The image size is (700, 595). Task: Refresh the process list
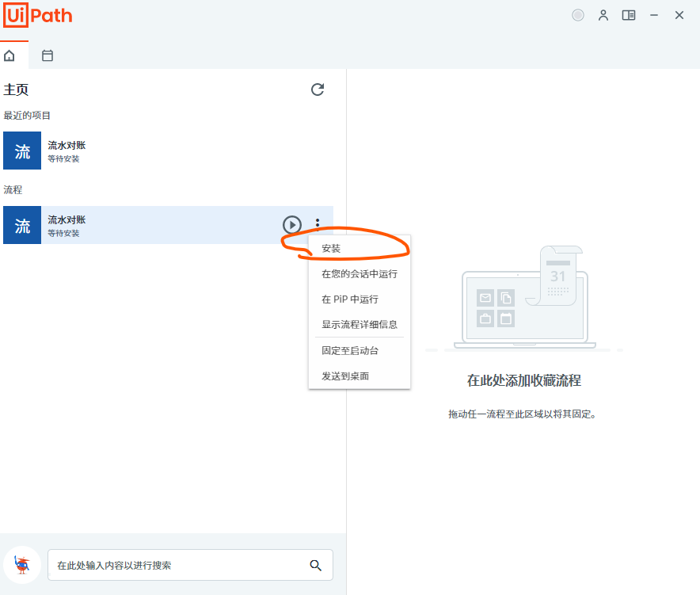[318, 90]
